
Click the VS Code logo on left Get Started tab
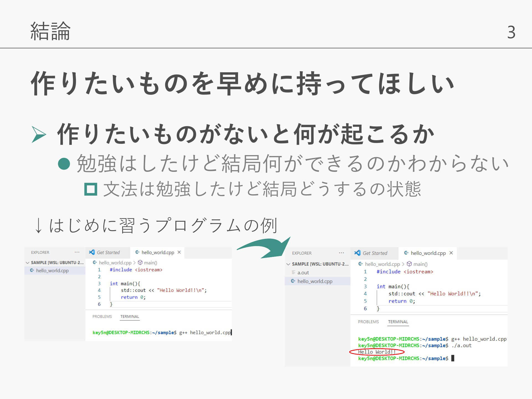92,252
